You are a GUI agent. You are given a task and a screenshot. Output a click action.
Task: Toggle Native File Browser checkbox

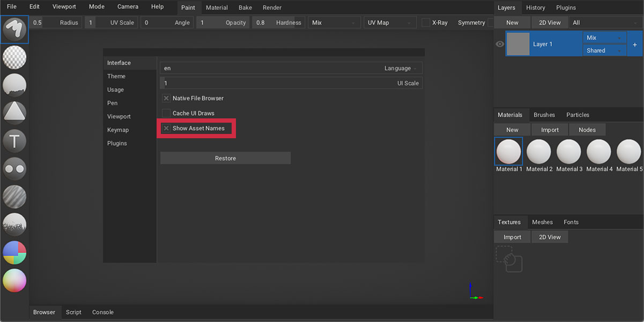(x=166, y=98)
